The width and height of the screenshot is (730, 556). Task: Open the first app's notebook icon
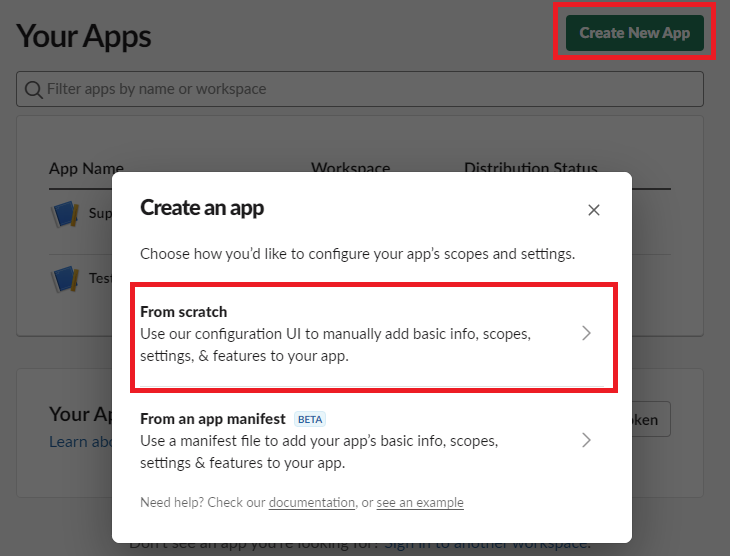tap(65, 214)
